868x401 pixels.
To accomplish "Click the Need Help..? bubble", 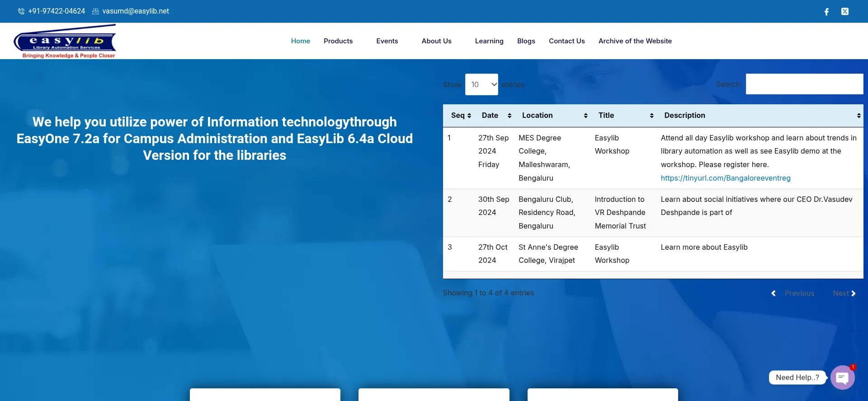I will coord(797,378).
